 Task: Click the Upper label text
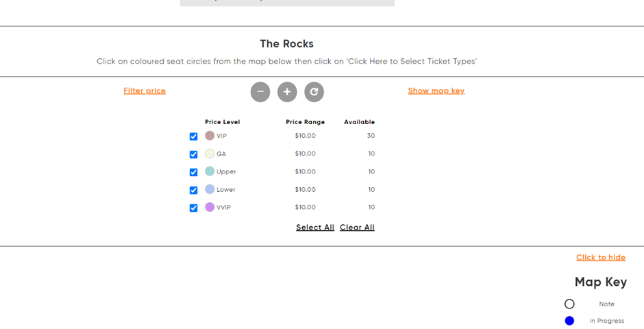pyautogui.click(x=226, y=171)
